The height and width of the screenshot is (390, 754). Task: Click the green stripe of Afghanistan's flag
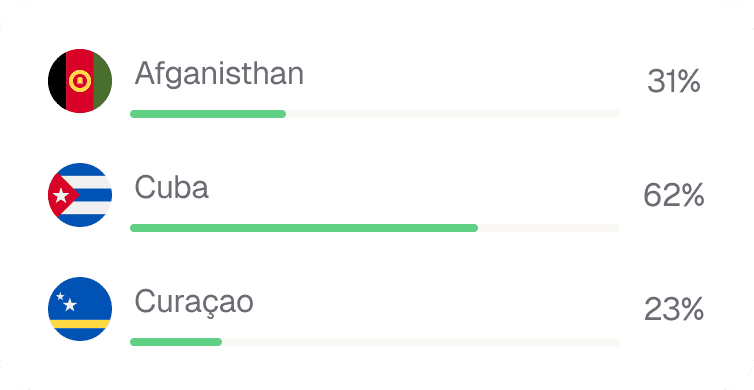102,81
